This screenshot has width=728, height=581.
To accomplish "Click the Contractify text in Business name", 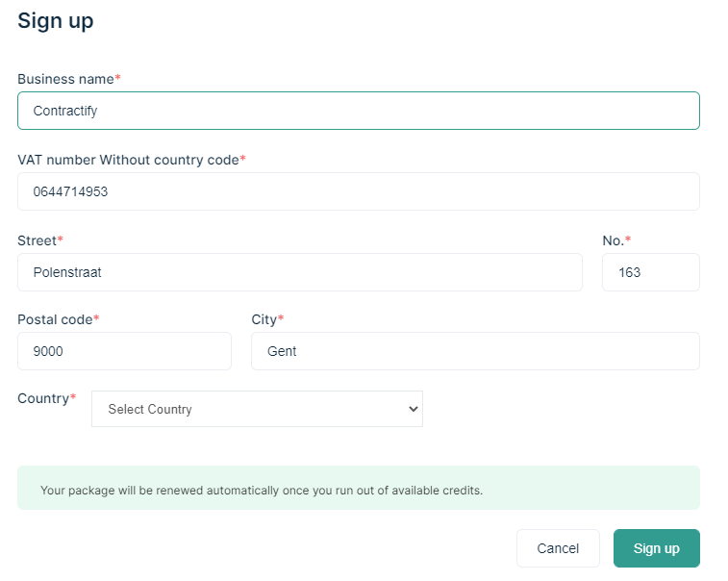I will [x=65, y=111].
